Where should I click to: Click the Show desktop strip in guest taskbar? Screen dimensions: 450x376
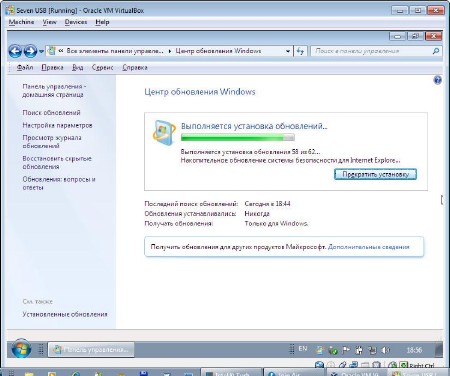439,350
